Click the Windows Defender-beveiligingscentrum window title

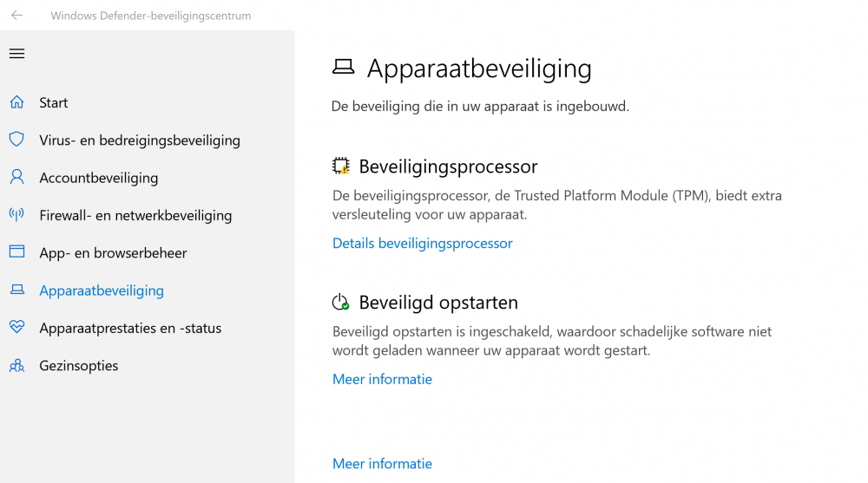[151, 16]
